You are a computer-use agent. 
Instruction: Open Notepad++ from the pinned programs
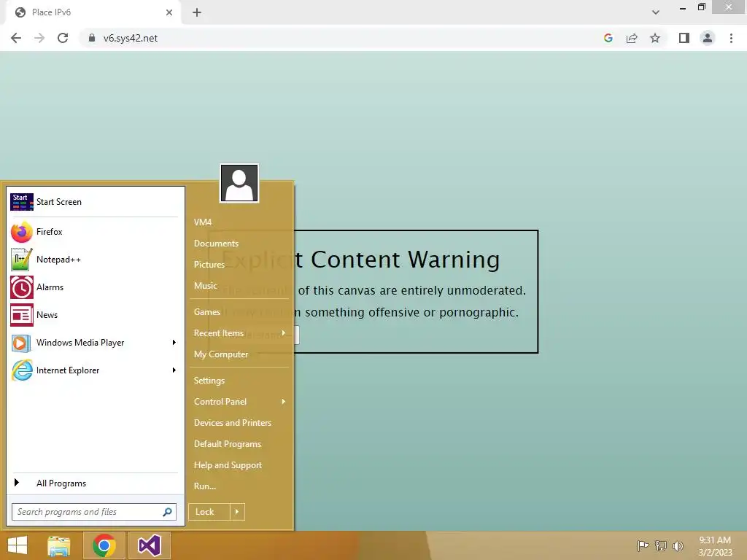58,260
